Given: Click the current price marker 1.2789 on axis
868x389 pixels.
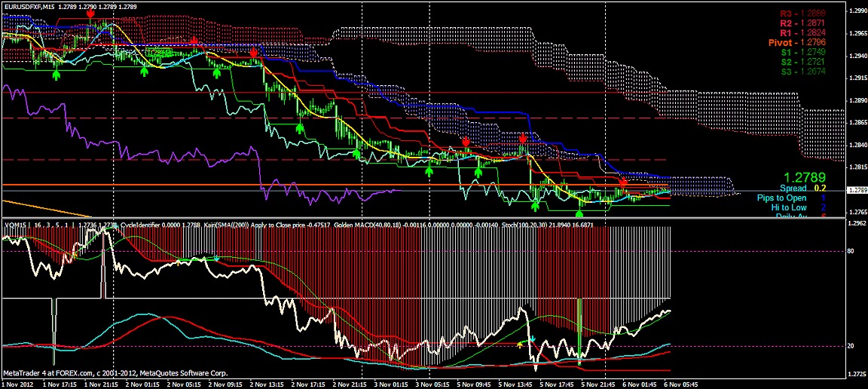Looking at the screenshot, I should (856, 191).
